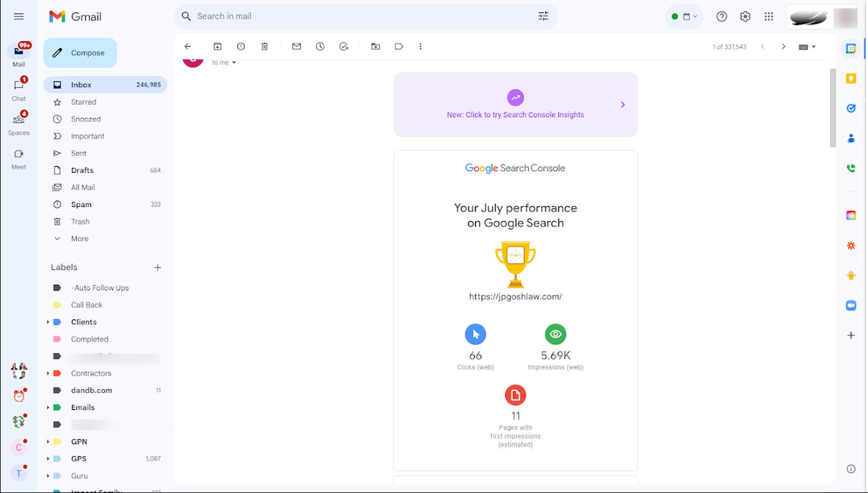Select the Spam folder

[x=81, y=205]
